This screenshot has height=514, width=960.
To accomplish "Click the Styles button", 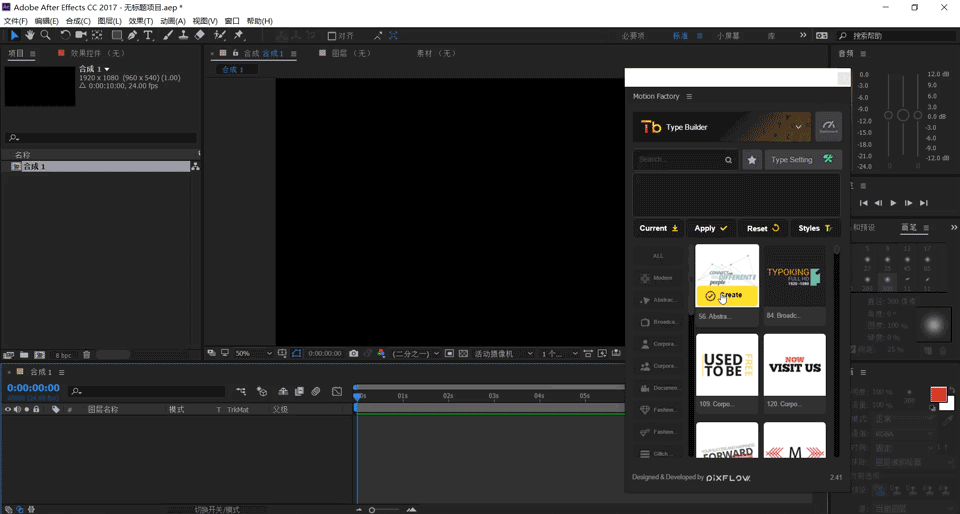I will point(816,228).
